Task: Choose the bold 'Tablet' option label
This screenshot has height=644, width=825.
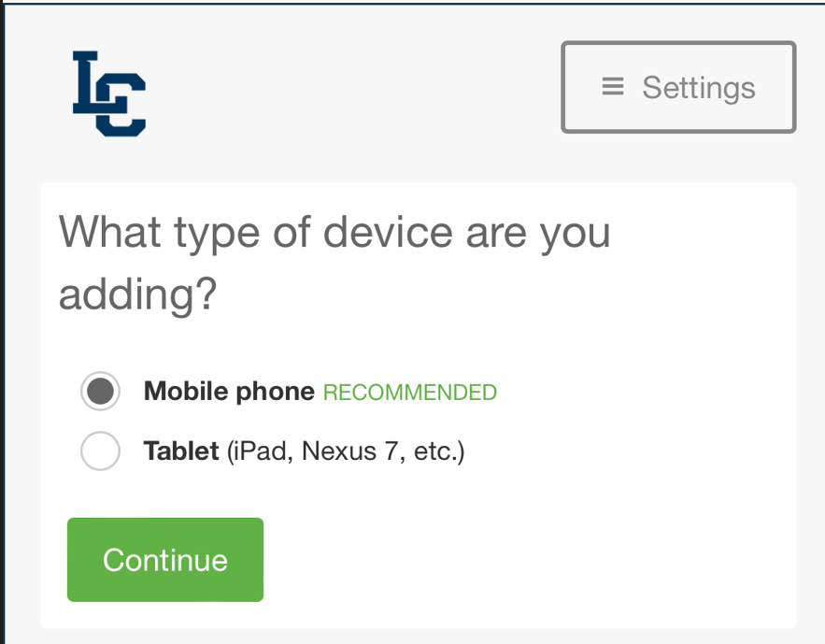Action: pos(181,451)
